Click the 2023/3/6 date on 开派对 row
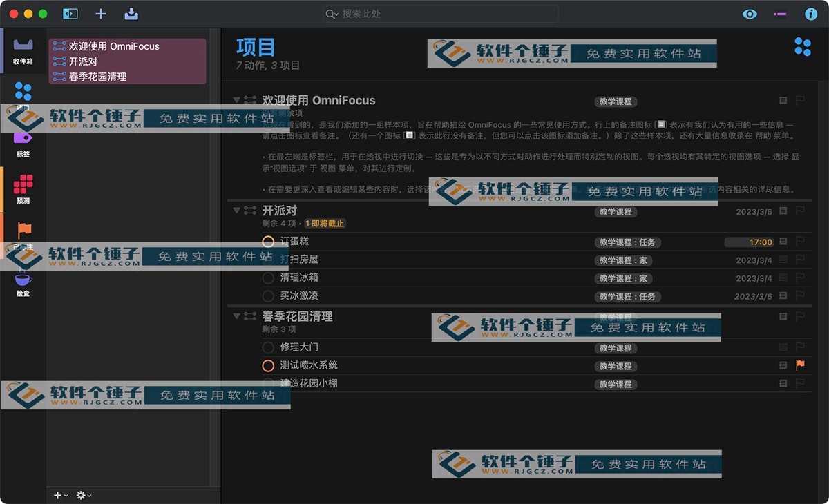Image resolution: width=829 pixels, height=504 pixels. (x=754, y=212)
